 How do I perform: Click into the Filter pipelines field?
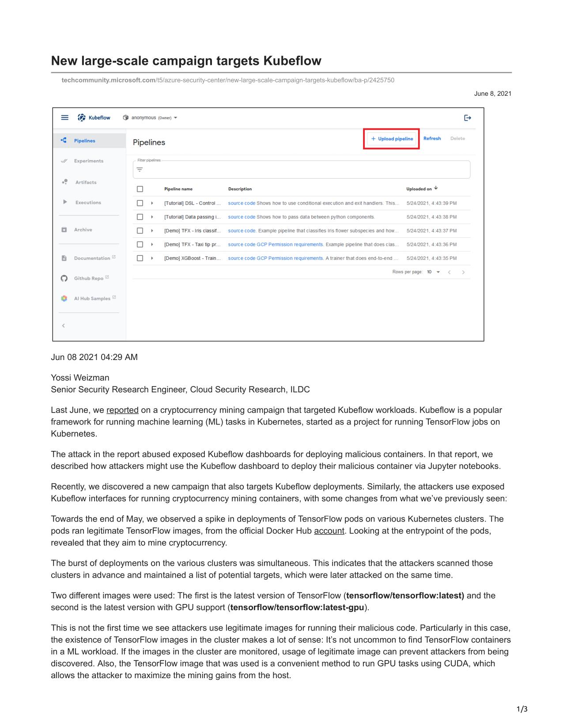(x=302, y=169)
